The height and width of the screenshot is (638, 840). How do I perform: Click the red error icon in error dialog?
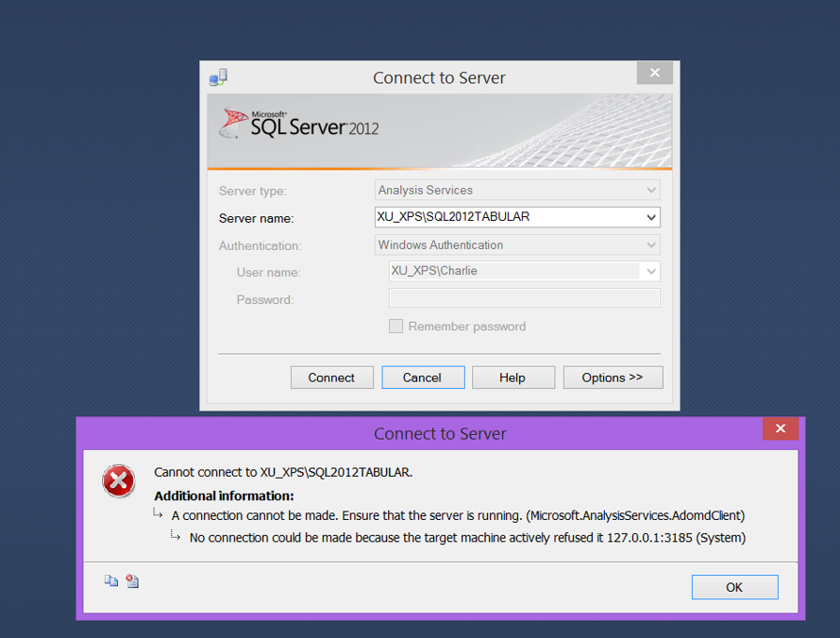(x=118, y=480)
